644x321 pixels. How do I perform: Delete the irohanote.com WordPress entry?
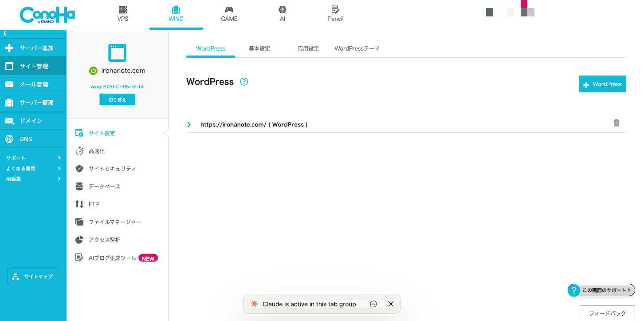616,123
